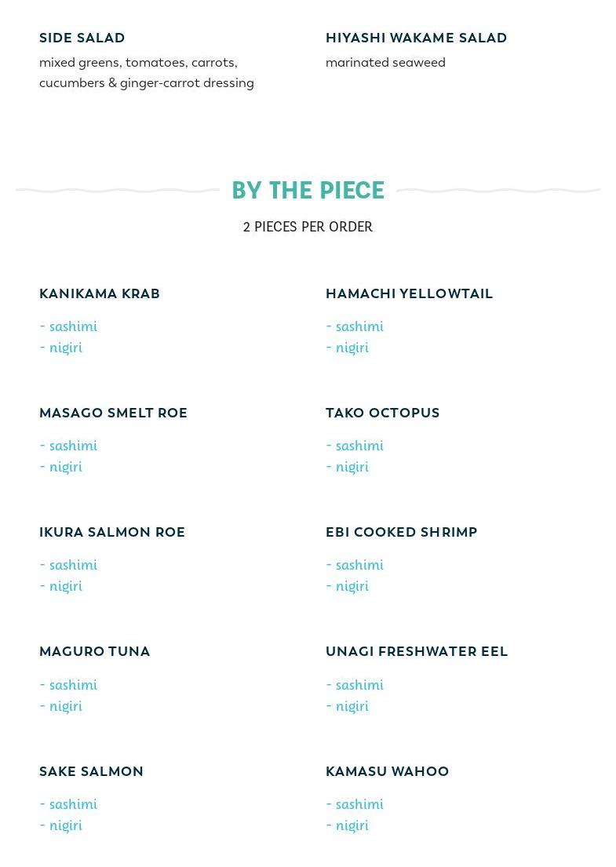Screen dimensions: 616x867
Task: Click the By The Piece section title
Action: (x=308, y=191)
